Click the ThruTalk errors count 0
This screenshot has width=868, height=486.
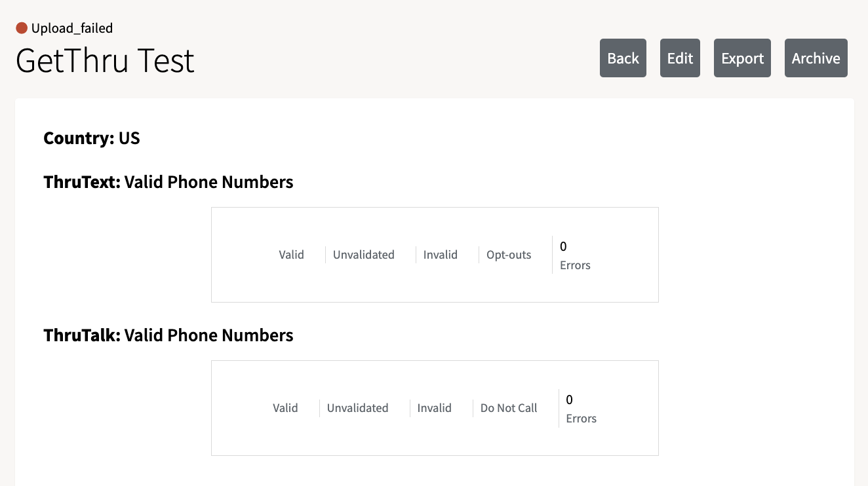(569, 400)
